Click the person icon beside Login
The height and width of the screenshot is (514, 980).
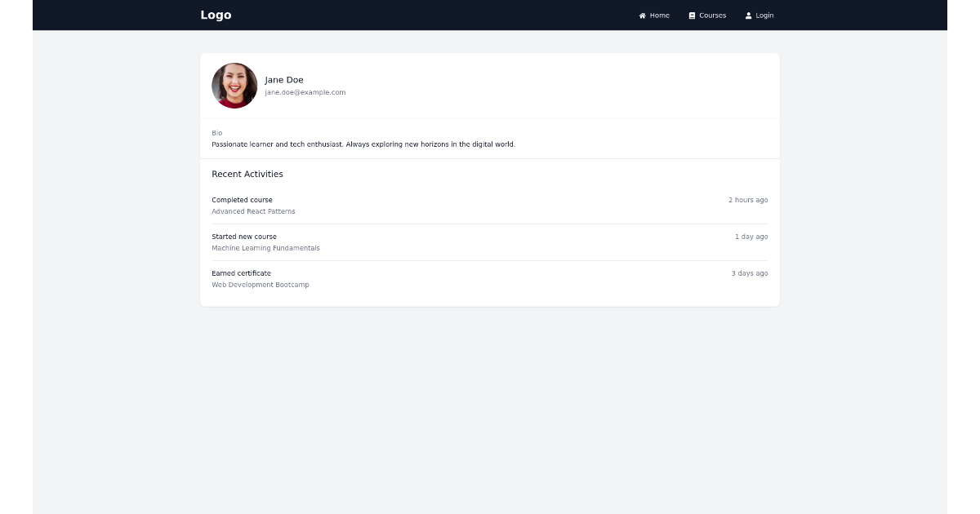tap(748, 15)
